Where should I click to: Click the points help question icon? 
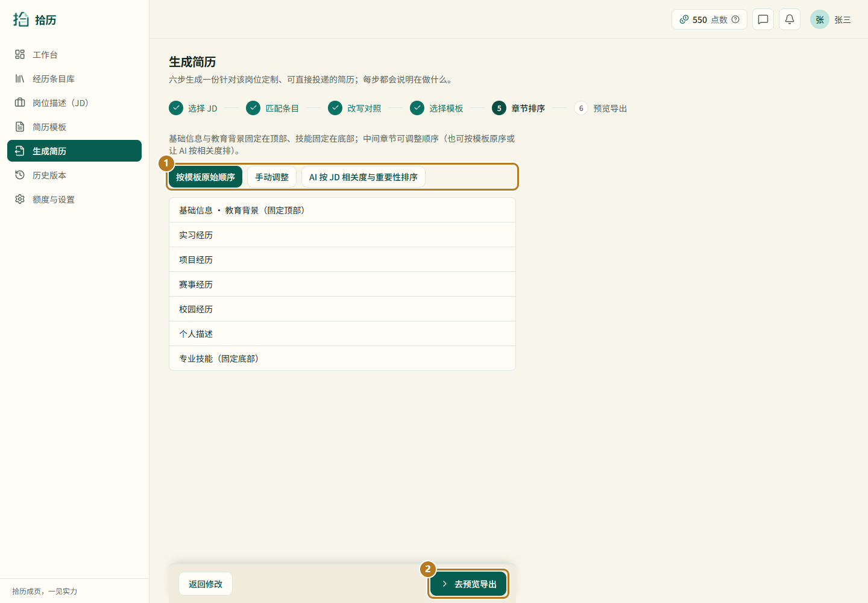click(735, 19)
